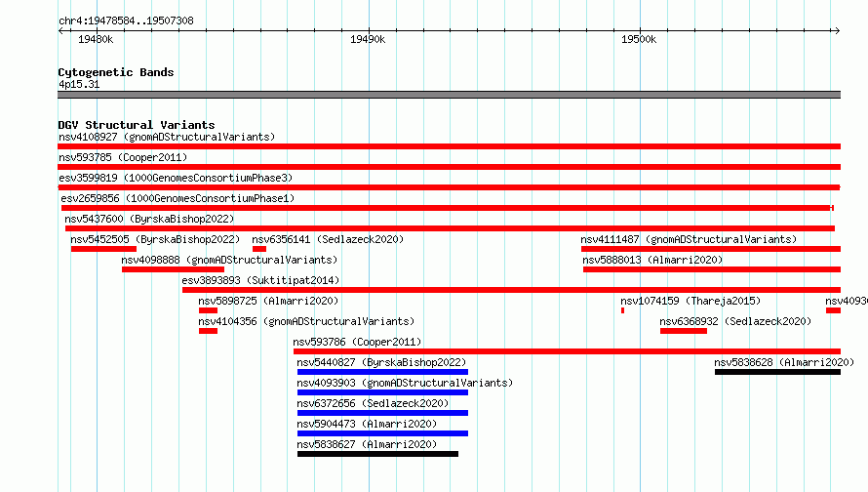
Task: Open nsv6372656 (Sedlazeck2020) label
Action: point(373,403)
